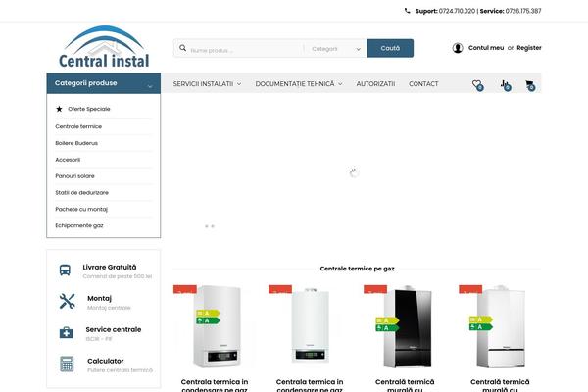The height and width of the screenshot is (392, 588).
Task: Click the bus icon for Livrare Gratuită
Action: click(65, 269)
